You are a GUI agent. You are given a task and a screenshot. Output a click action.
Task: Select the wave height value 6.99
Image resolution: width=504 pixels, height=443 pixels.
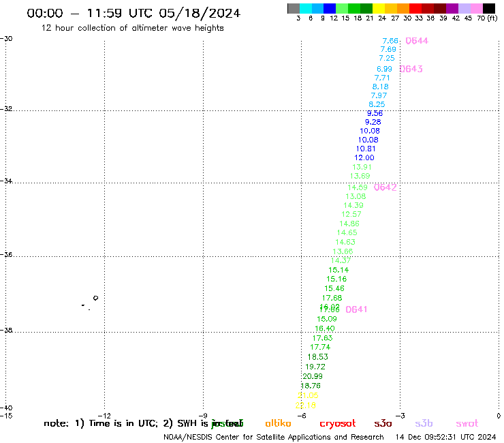(x=384, y=69)
